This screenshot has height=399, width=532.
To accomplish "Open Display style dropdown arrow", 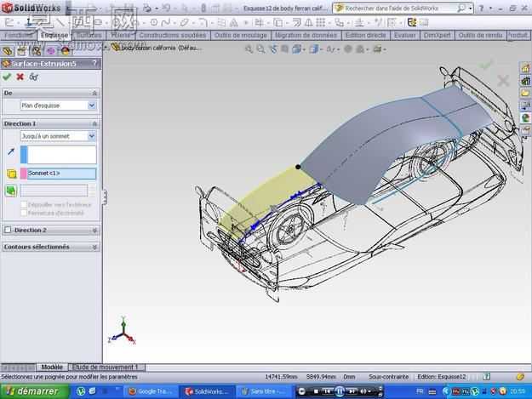I will coord(321,50).
